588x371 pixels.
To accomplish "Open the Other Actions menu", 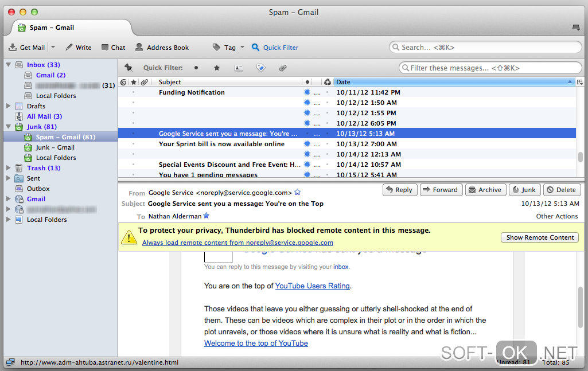I will [557, 216].
